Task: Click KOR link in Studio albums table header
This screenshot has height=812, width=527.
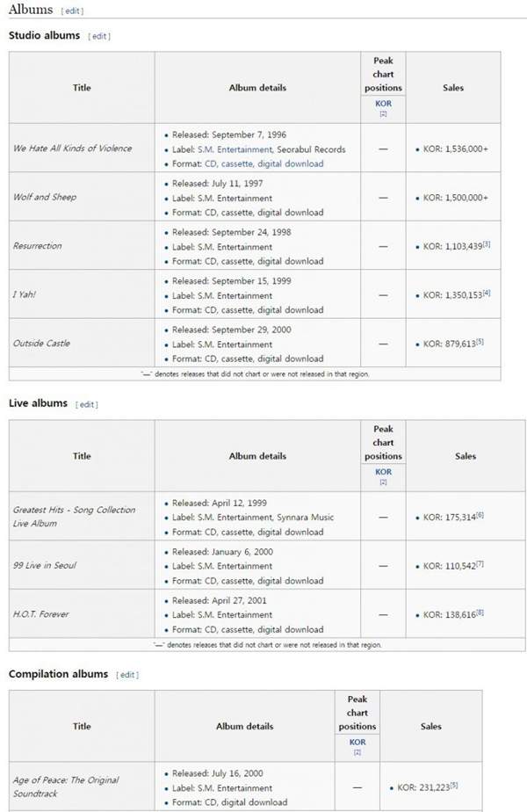Action: [383, 104]
